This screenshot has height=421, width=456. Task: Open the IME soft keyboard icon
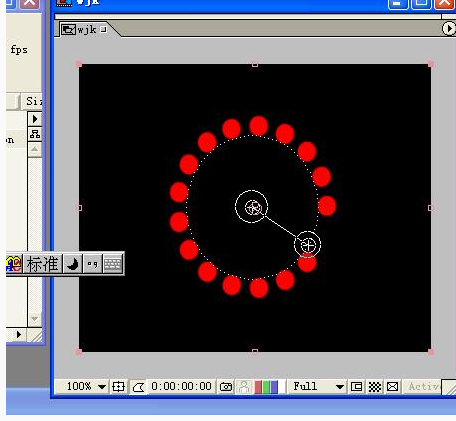(x=113, y=264)
